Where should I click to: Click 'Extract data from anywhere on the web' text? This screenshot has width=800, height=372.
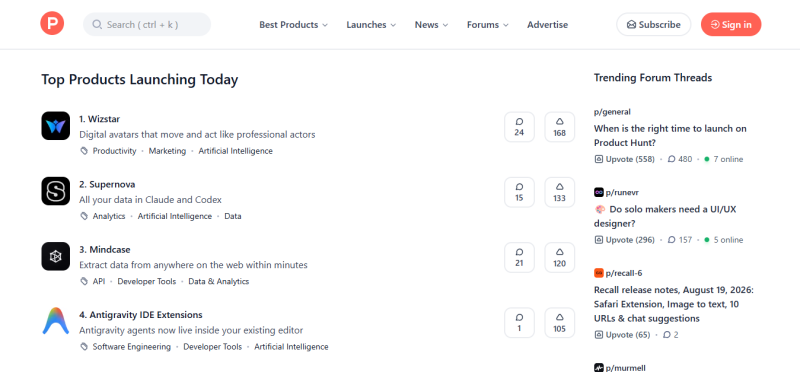pyautogui.click(x=193, y=265)
